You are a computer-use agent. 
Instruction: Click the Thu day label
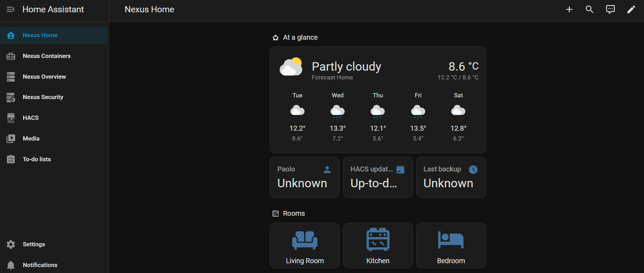[378, 95]
